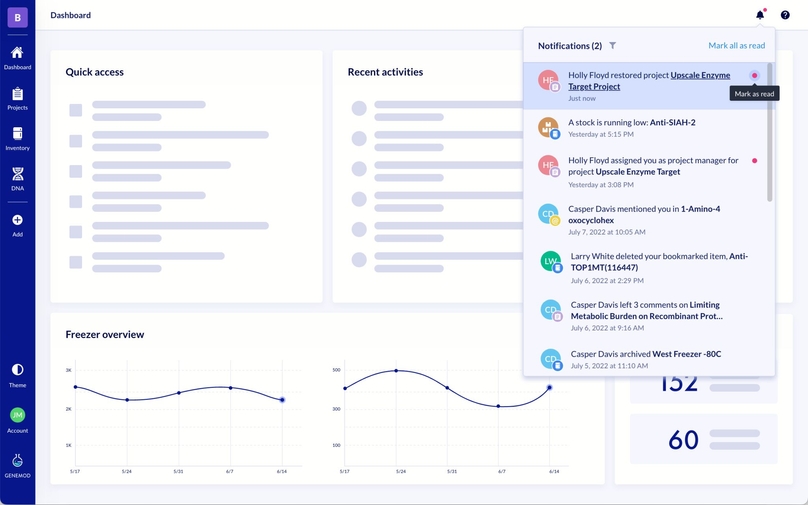Screen dimensions: 808x505
Task: Mark all notifications as read
Action: [736, 45]
